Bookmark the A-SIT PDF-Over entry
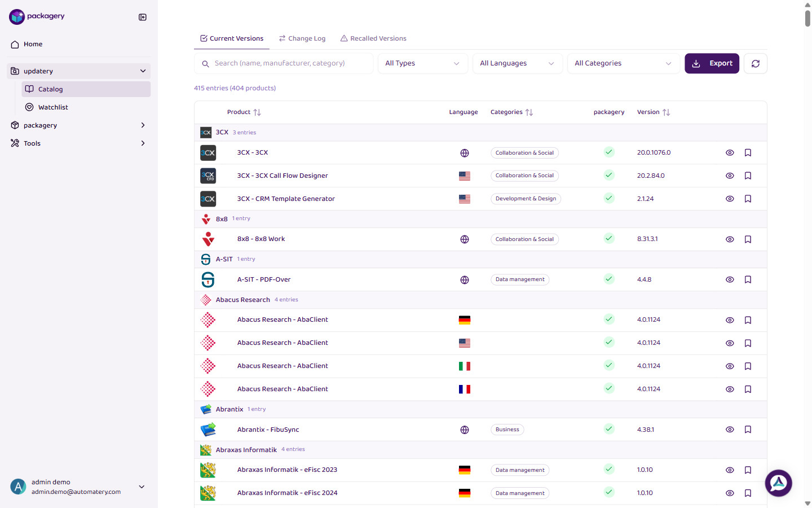The image size is (812, 508). 748,279
